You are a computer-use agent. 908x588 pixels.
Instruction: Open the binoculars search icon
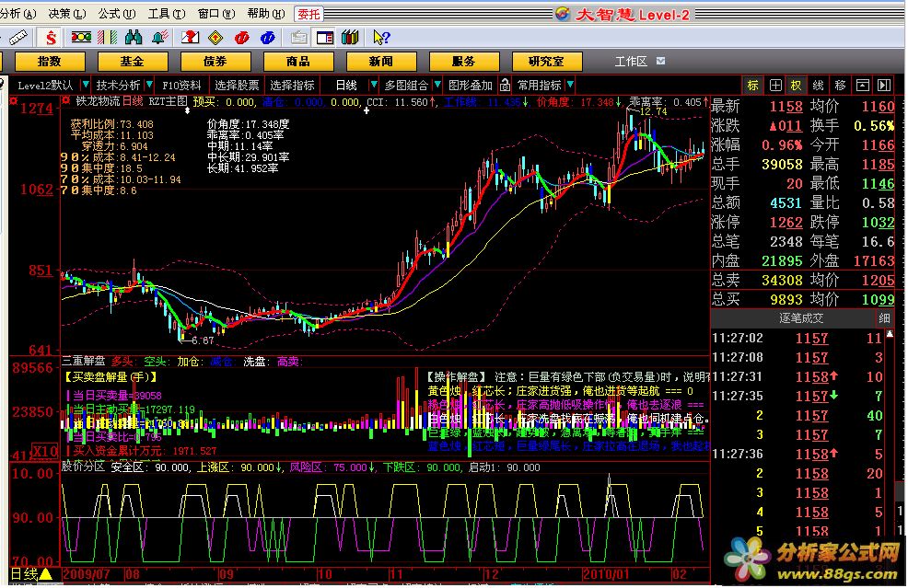click(134, 38)
